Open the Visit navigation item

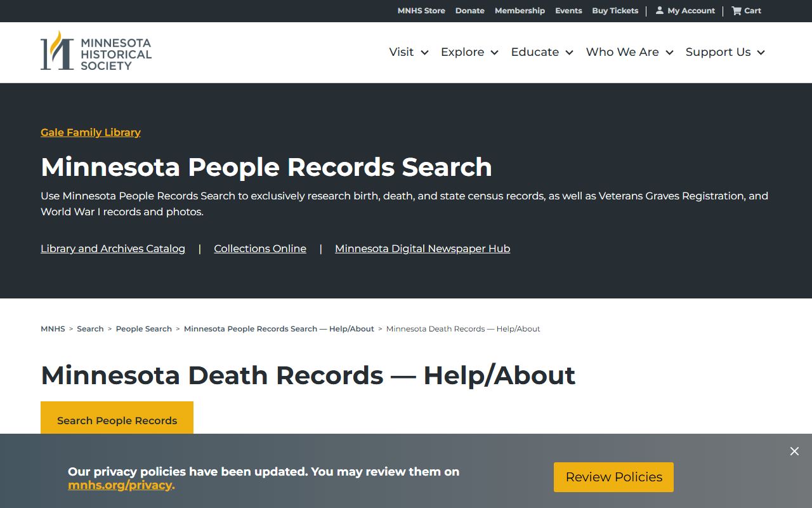(402, 52)
